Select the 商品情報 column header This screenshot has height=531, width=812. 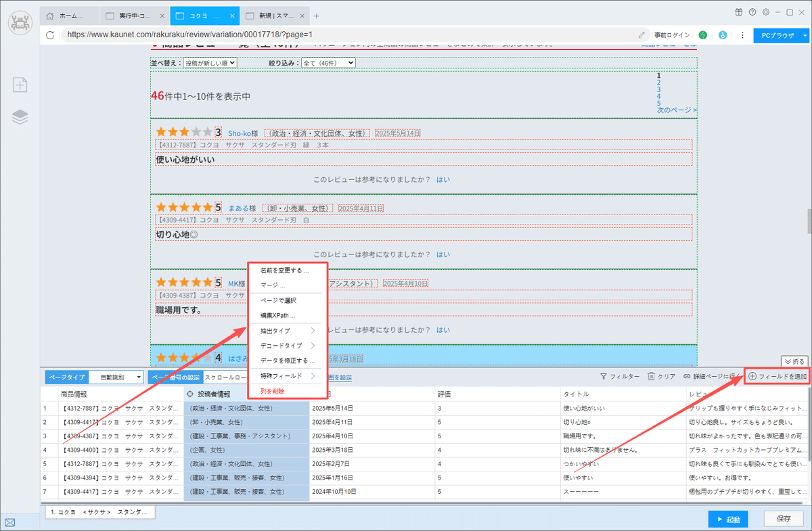(119, 394)
